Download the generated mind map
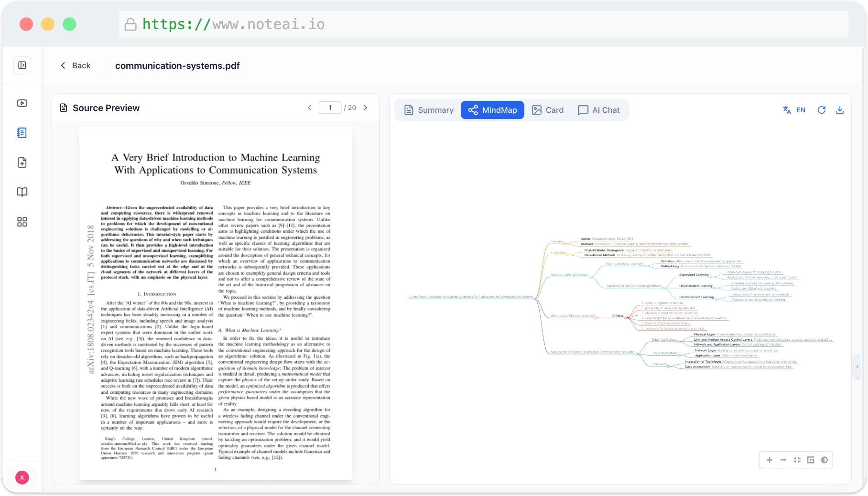 (840, 110)
